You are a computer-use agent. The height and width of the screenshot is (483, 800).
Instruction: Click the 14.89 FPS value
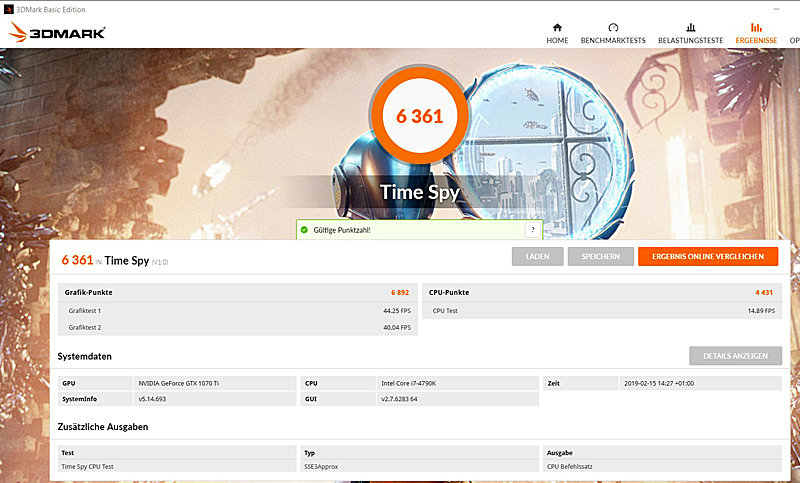761,311
